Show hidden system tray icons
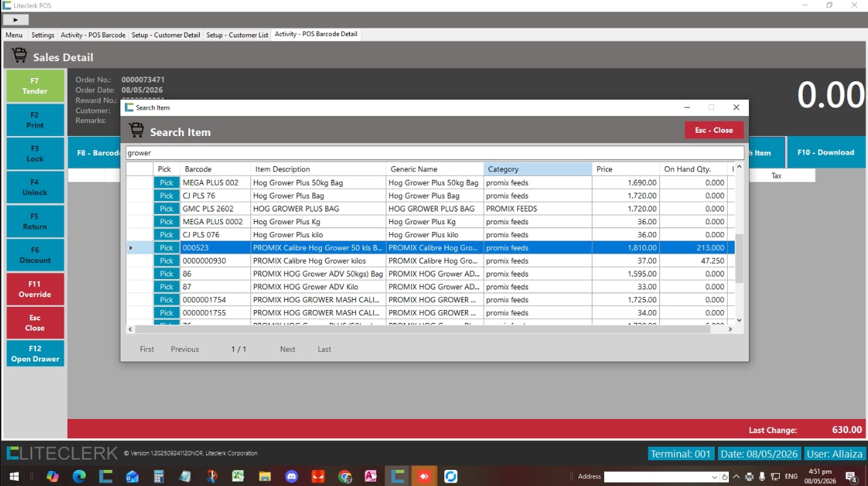Viewport: 868px width, 486px height. pyautogui.click(x=736, y=477)
